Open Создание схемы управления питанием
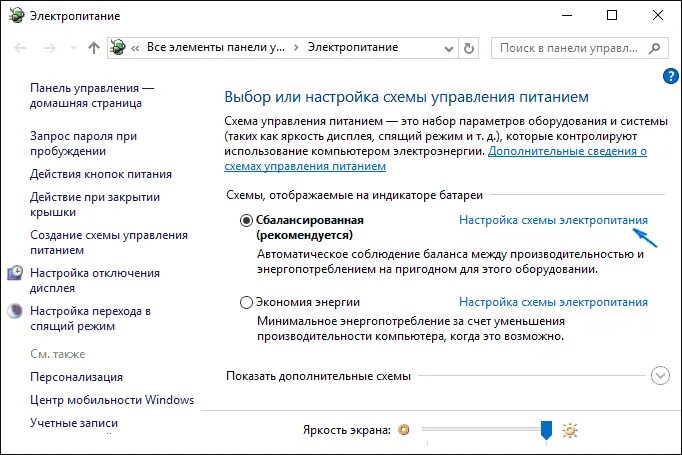The width and height of the screenshot is (682, 455). click(109, 242)
